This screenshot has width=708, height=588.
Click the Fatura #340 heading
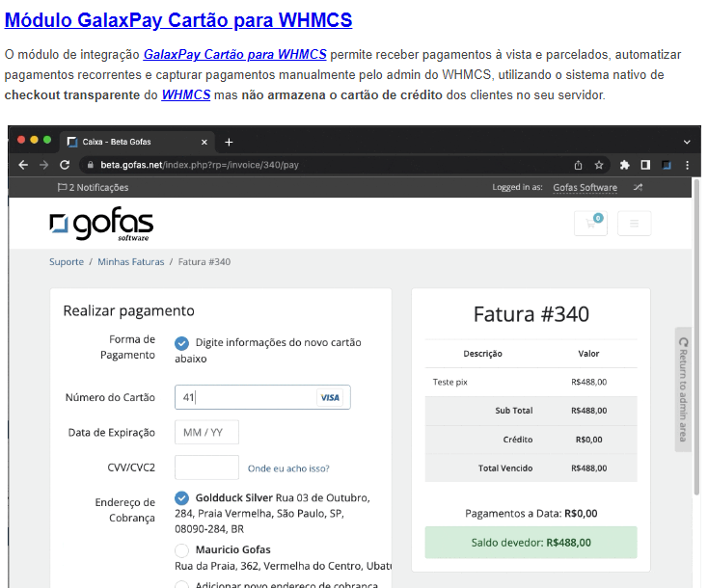tap(531, 314)
